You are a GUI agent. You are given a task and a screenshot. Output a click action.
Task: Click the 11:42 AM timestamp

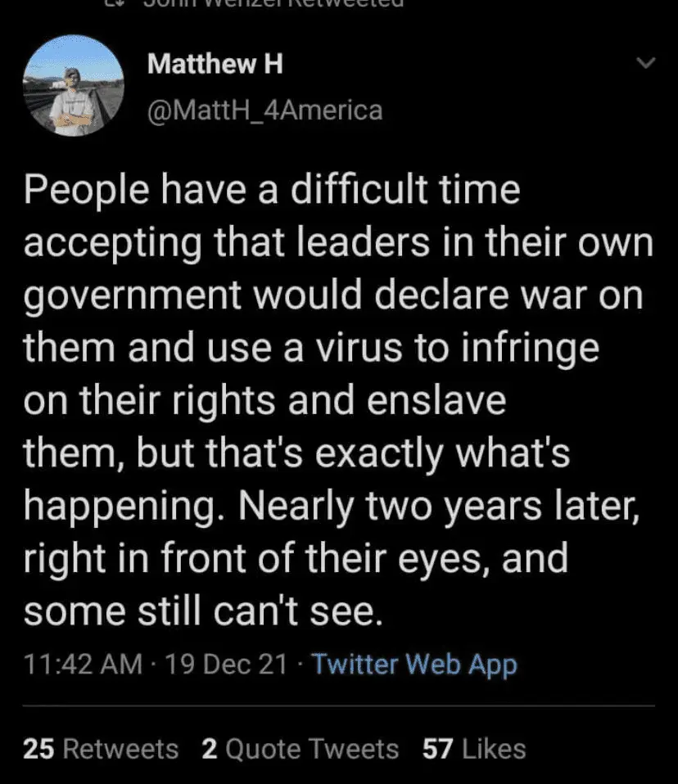71,665
